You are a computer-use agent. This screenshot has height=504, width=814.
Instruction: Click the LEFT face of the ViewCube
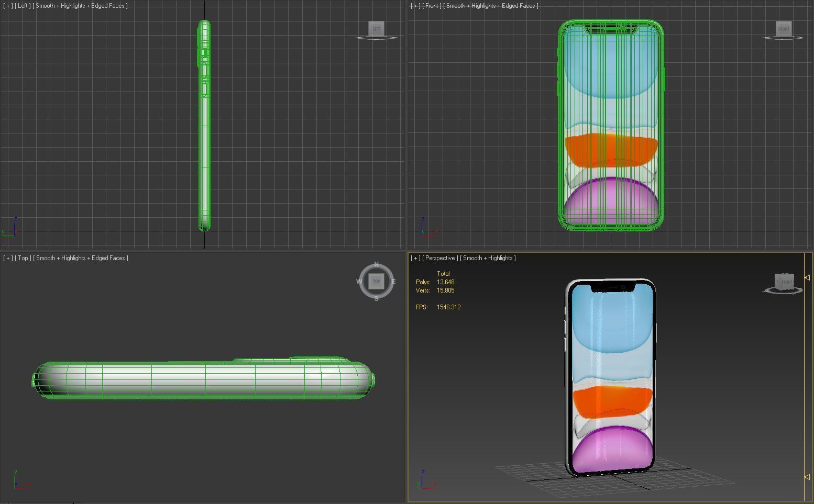pyautogui.click(x=376, y=29)
